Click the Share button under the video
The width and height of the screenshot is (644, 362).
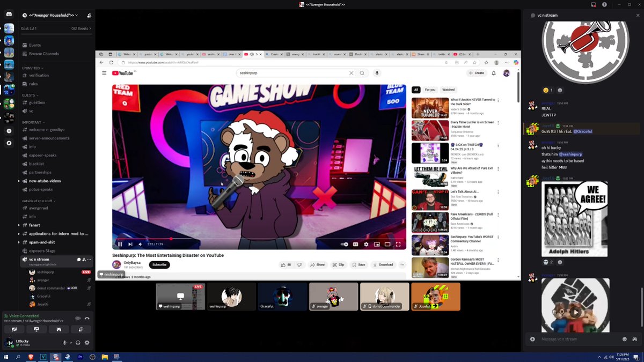coord(318,264)
